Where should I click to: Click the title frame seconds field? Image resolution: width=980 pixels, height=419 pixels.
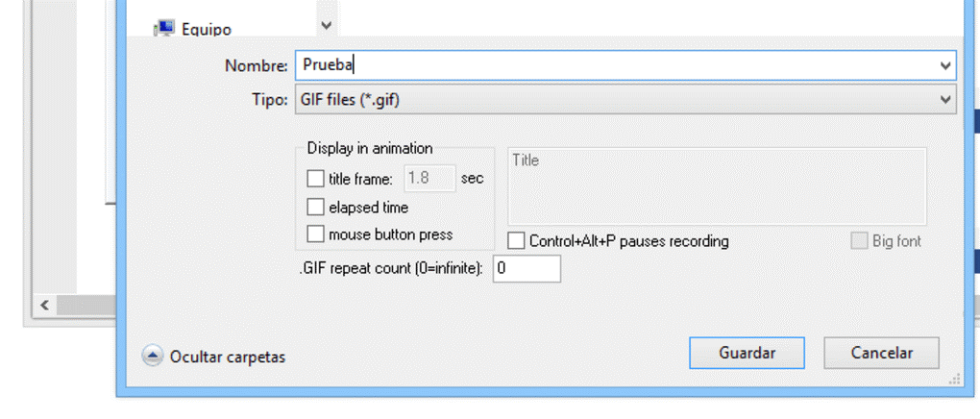coord(429,178)
